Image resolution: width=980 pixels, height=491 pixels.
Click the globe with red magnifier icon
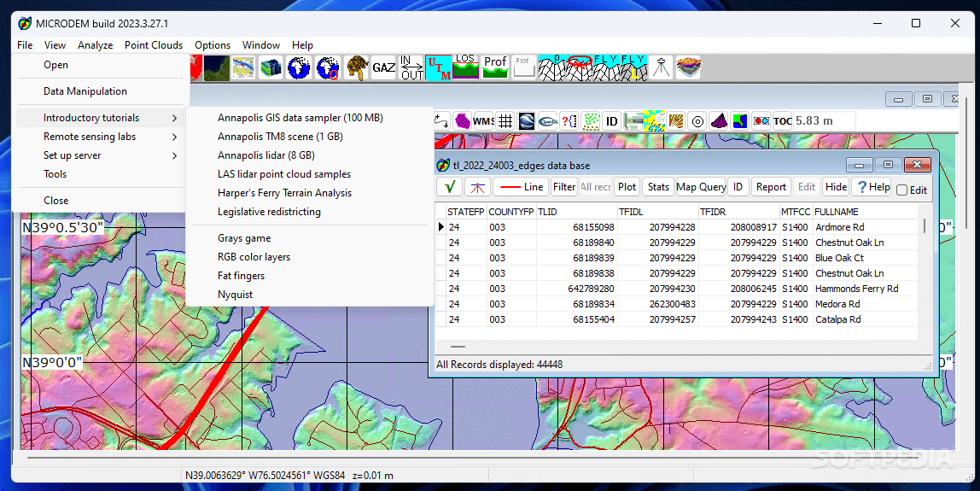(x=328, y=67)
